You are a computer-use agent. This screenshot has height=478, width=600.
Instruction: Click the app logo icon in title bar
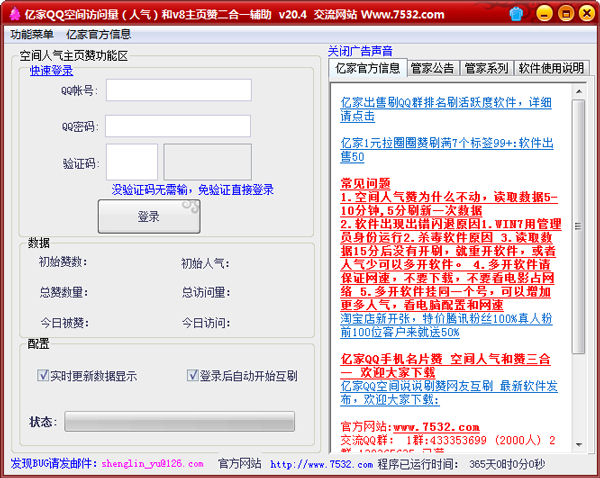[x=13, y=13]
